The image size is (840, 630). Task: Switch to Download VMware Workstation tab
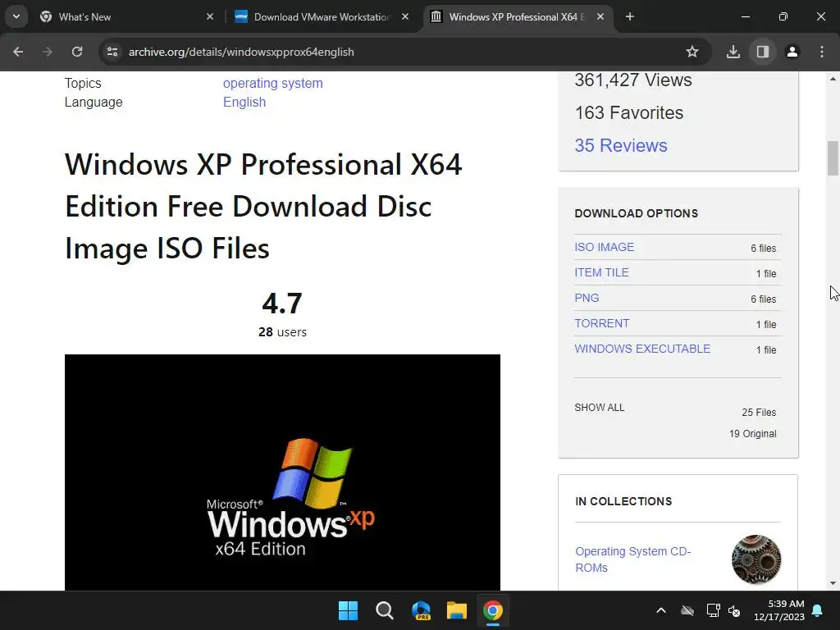click(x=322, y=17)
